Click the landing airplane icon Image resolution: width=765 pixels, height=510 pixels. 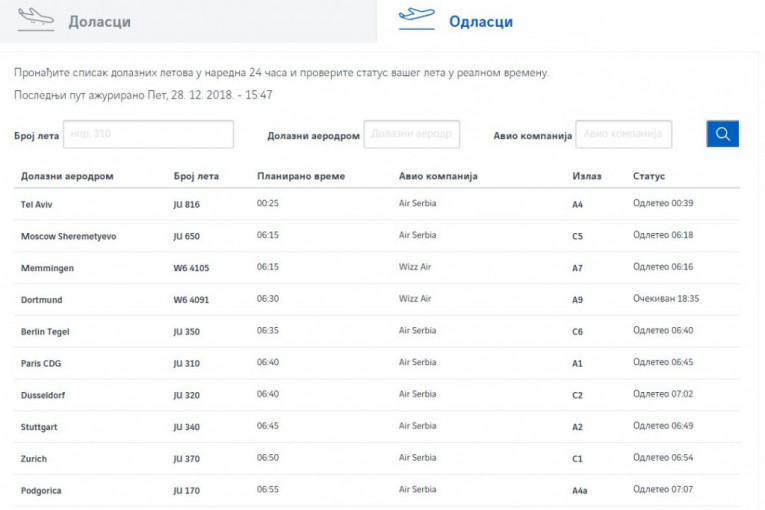pyautogui.click(x=36, y=19)
